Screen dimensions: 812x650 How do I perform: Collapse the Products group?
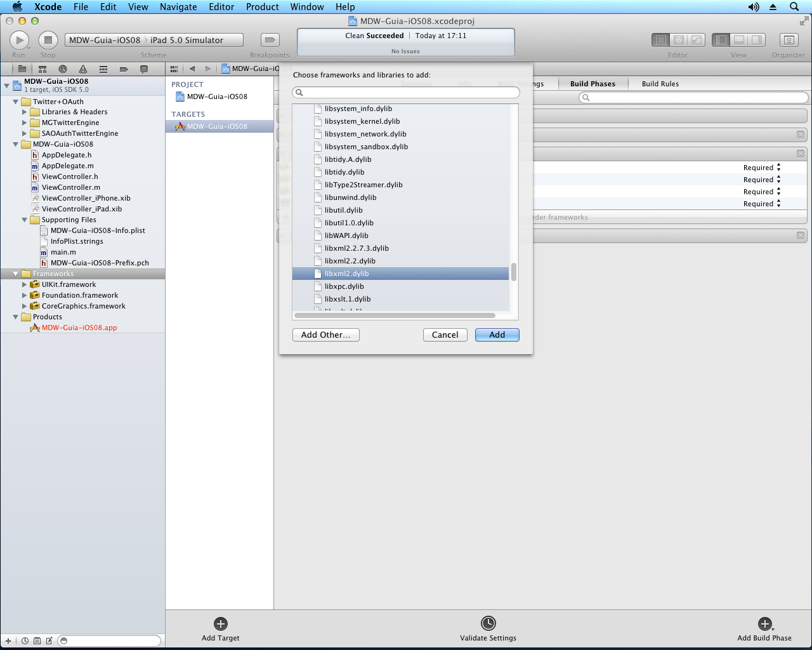pyautogui.click(x=16, y=317)
